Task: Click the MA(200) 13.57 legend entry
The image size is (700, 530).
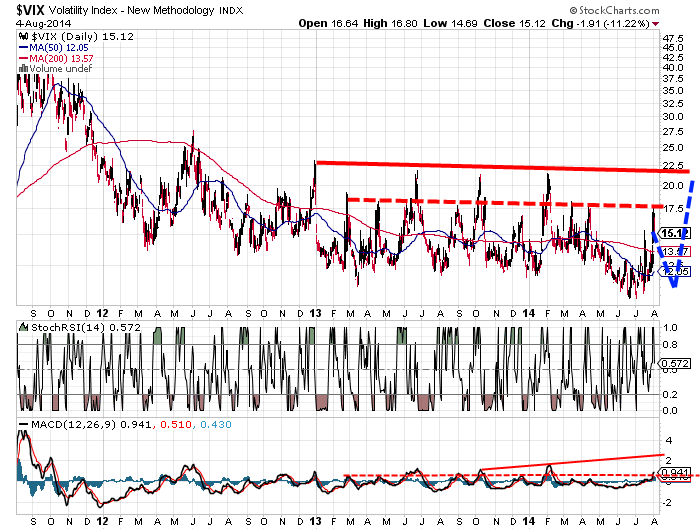Action: (x=61, y=58)
